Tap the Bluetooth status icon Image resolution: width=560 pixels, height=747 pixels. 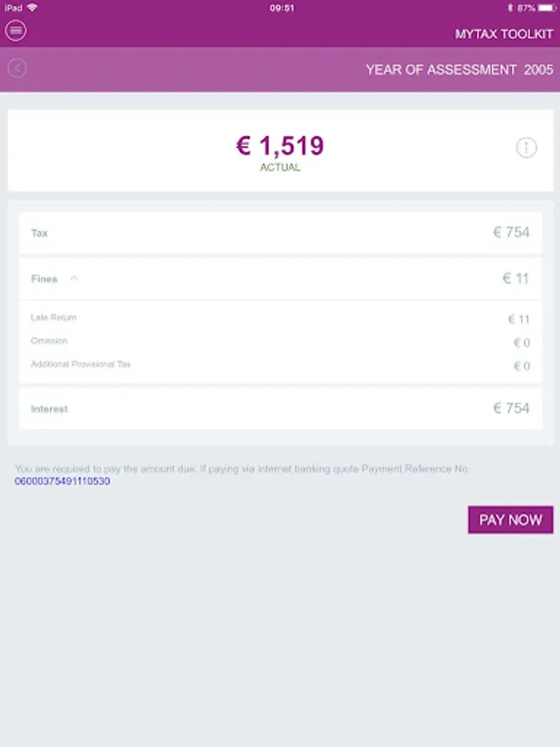pos(510,7)
